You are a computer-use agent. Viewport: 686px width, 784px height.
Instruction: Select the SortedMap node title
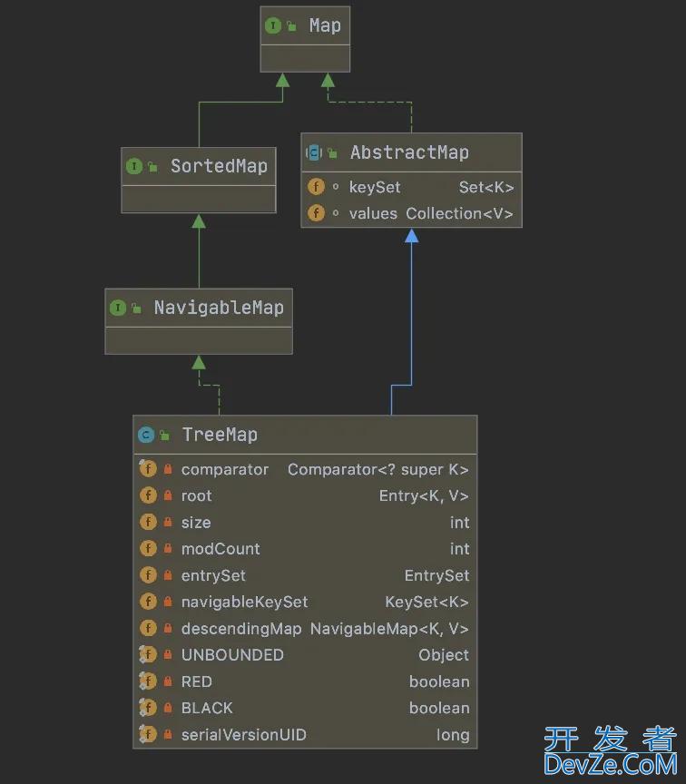pyautogui.click(x=219, y=166)
